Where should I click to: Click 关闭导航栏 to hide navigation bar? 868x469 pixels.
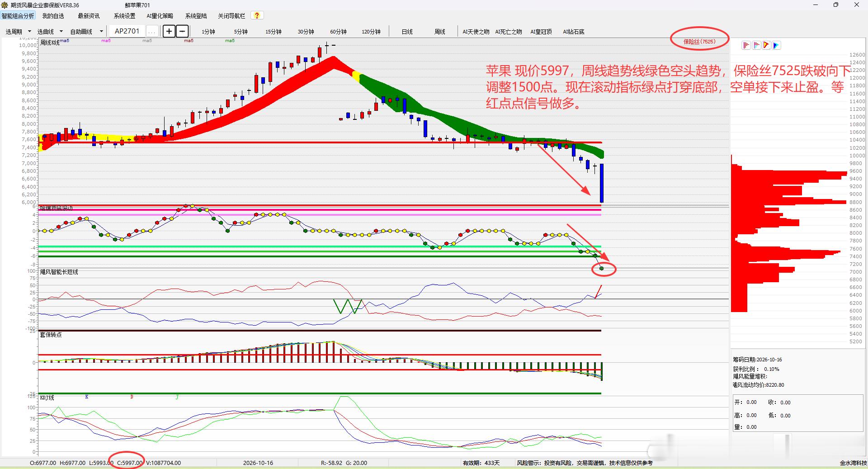point(231,16)
